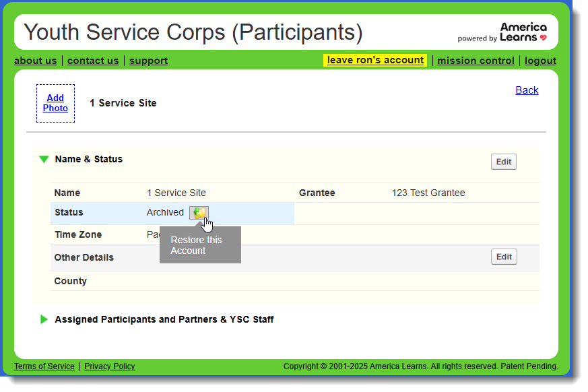This screenshot has width=588, height=392.
Task: Expand Assigned Participants and Partners section
Action: click(44, 319)
